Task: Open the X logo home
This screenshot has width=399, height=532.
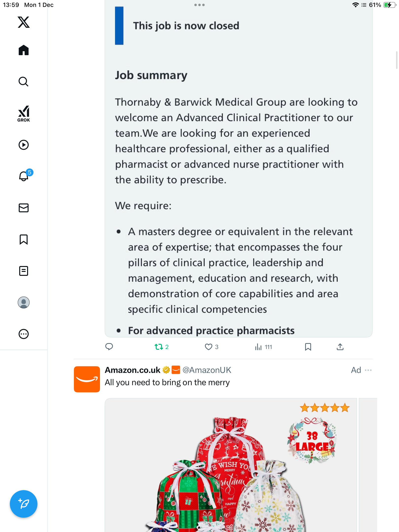Action: [x=24, y=22]
